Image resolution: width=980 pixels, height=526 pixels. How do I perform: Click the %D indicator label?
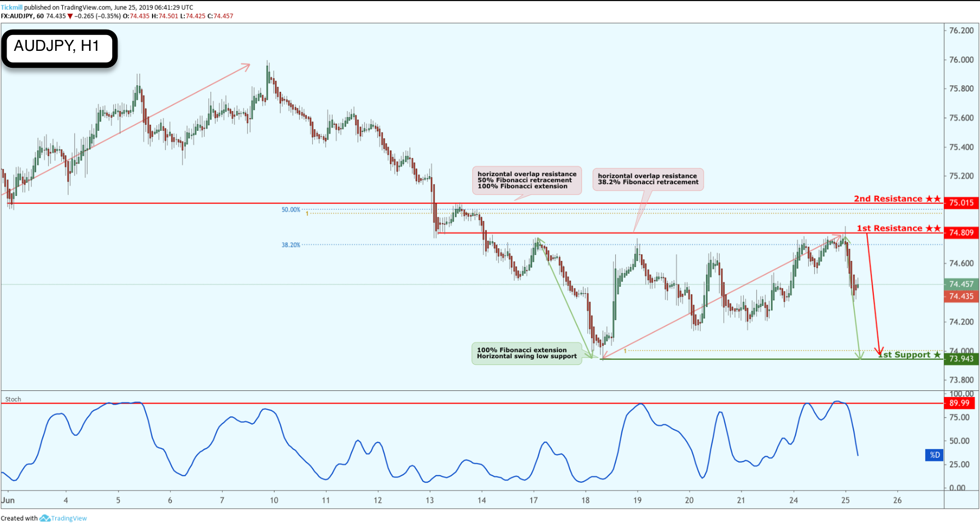(x=935, y=454)
